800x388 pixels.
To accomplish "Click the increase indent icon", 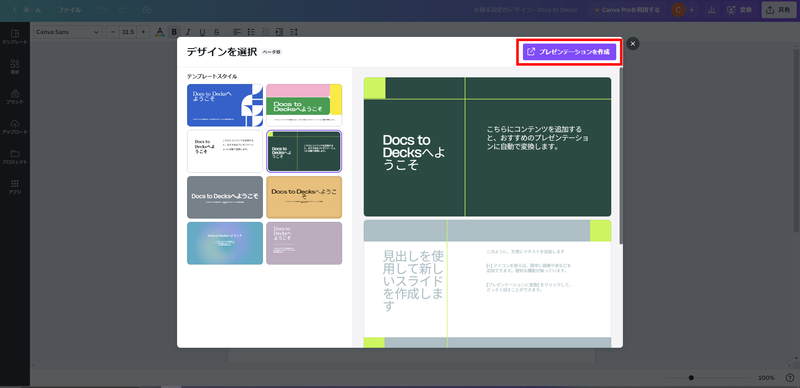I will coord(279,32).
